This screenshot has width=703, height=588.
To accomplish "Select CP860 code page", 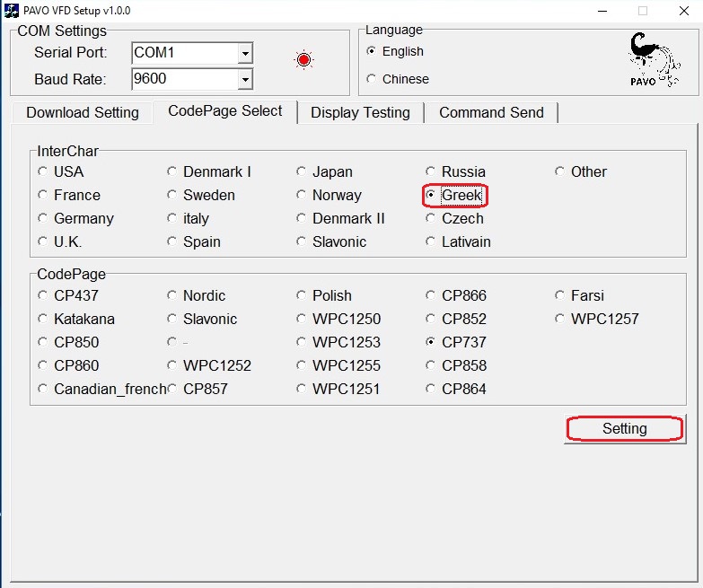I will 68,365.
